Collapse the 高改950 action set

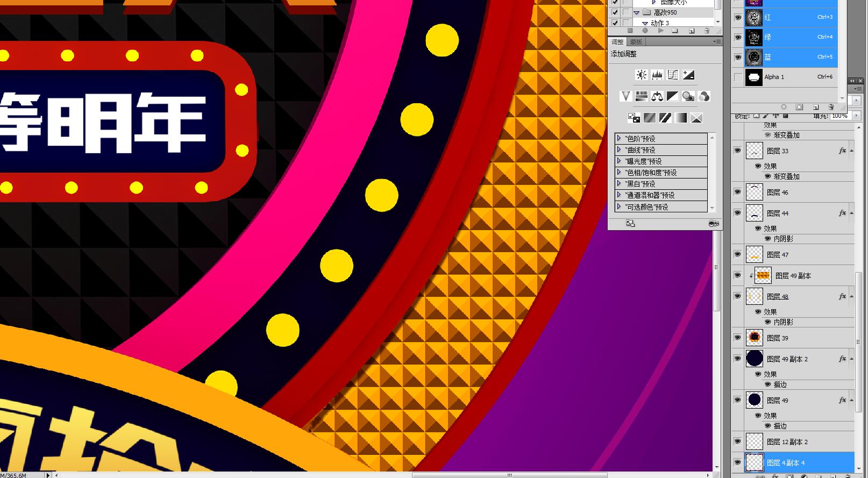point(637,12)
